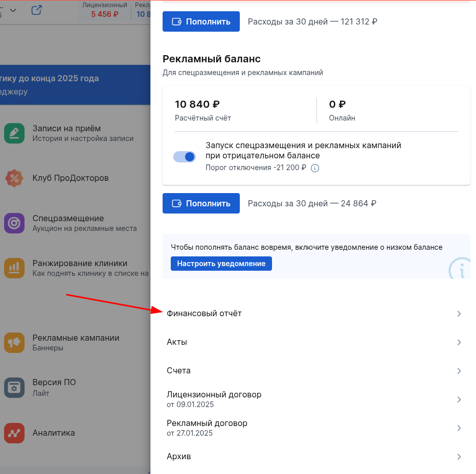476x474 pixels.
Task: Toggle ad campaigns launch at negative balance
Action: pos(185,157)
